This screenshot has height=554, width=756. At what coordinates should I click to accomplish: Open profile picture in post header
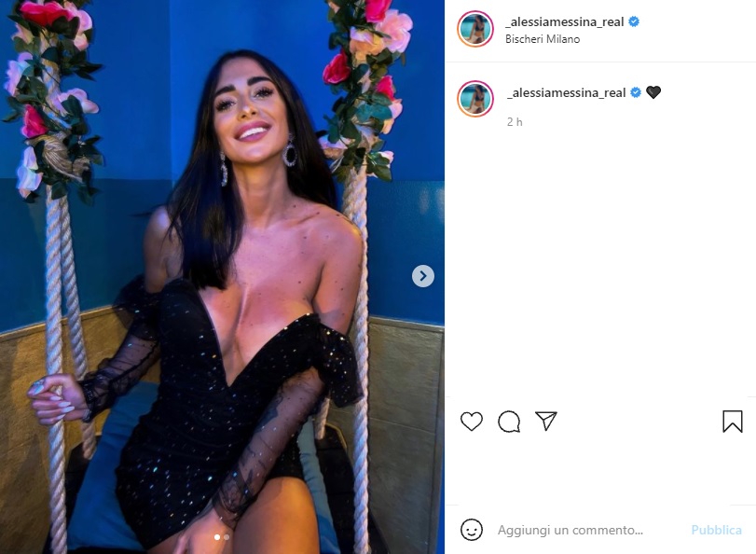pyautogui.click(x=474, y=29)
